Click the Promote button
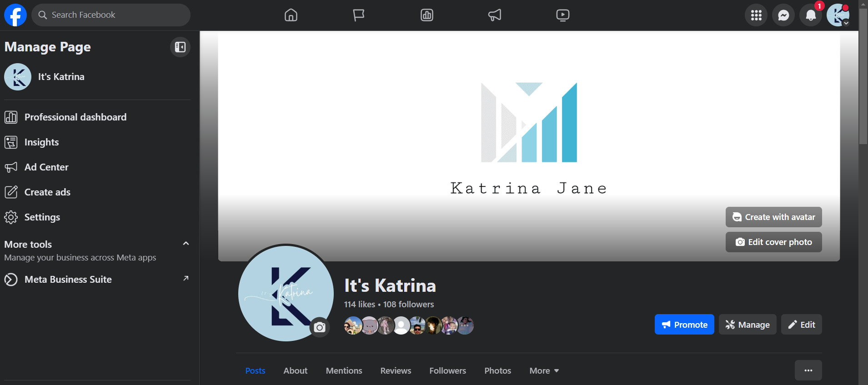Image resolution: width=868 pixels, height=385 pixels. coord(684,325)
